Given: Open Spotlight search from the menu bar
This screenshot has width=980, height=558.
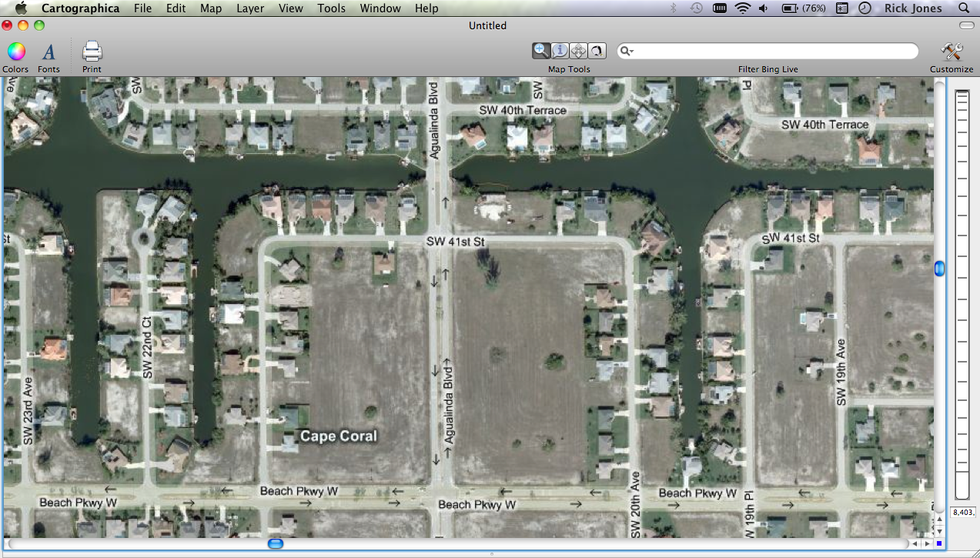Looking at the screenshot, I should [965, 8].
